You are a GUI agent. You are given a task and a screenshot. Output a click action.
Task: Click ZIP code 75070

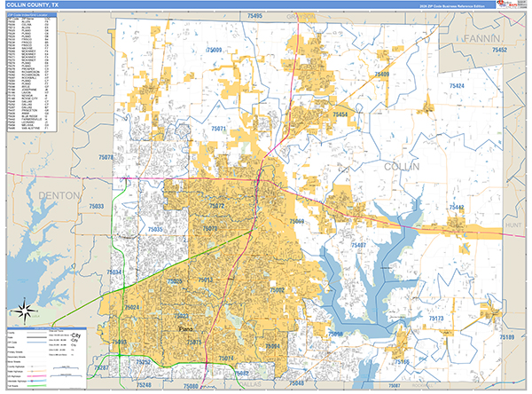209,229
